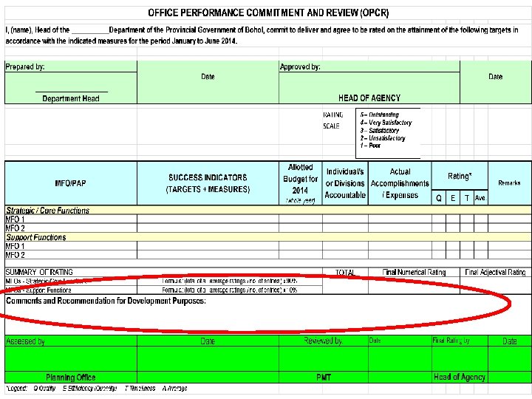Select the 'Individual/s or Divisions Accountable' header
This screenshot has width=532, height=399.
coord(345,183)
